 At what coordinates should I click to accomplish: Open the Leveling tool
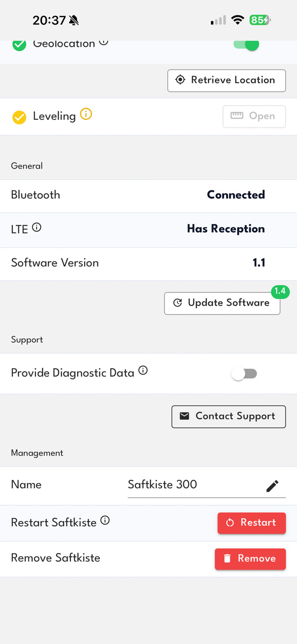pos(254,116)
